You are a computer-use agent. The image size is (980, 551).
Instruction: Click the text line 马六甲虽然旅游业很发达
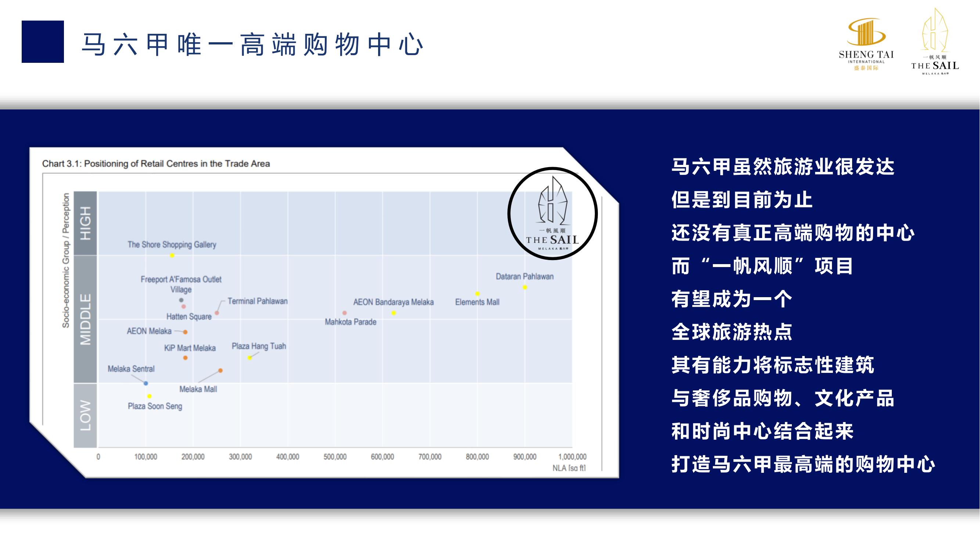click(x=783, y=166)
